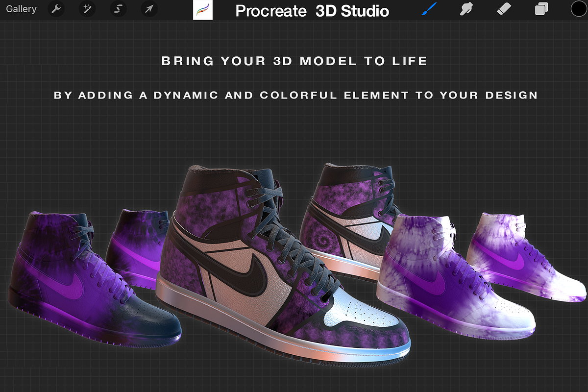The image size is (588, 392).
Task: Select the white-purple tie-dye sneaker right of center
Action: click(x=441, y=284)
